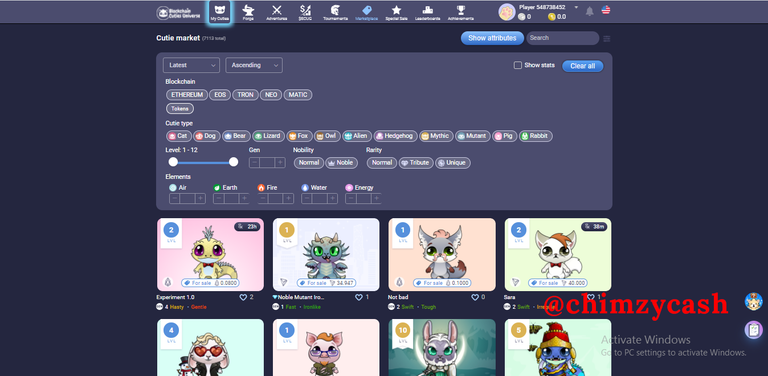Enable the Show stats checkbox
This screenshot has height=376, width=768.
518,65
